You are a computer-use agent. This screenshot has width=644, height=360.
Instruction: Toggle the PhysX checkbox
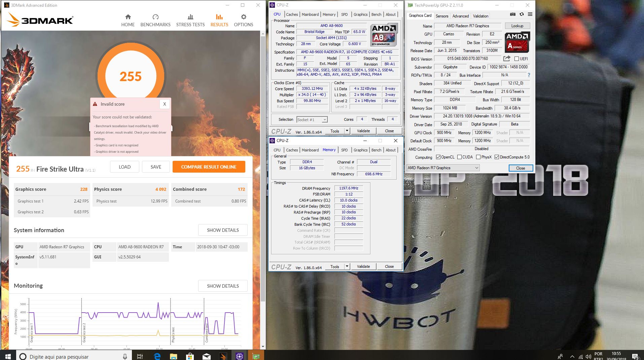478,157
